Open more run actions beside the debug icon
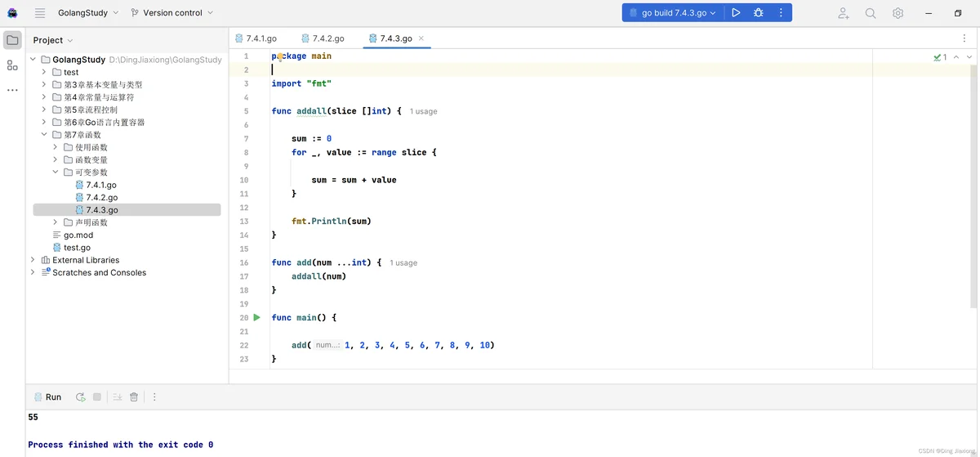Image resolution: width=980 pixels, height=457 pixels. point(781,13)
